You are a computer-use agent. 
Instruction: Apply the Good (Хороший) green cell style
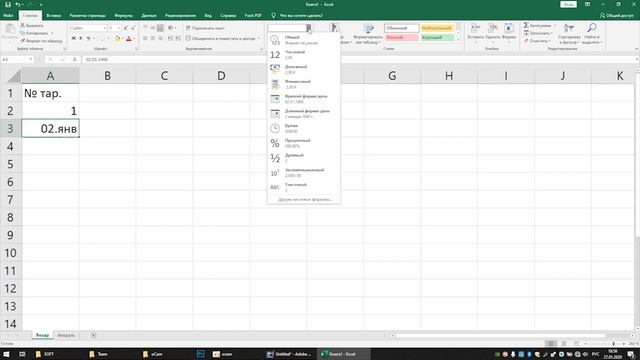[x=437, y=37]
